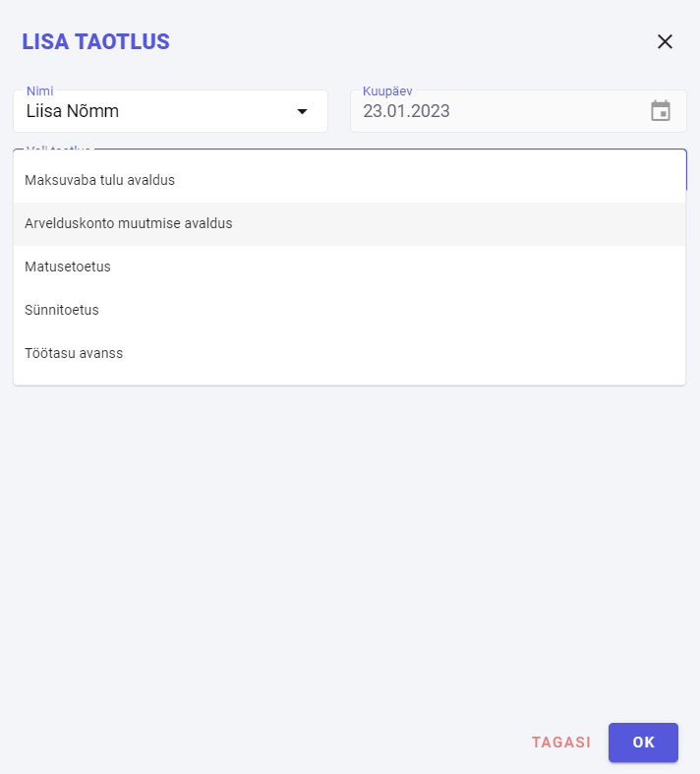The height and width of the screenshot is (774, 700).
Task: Focus the Kuupäev date field
Action: [x=518, y=111]
